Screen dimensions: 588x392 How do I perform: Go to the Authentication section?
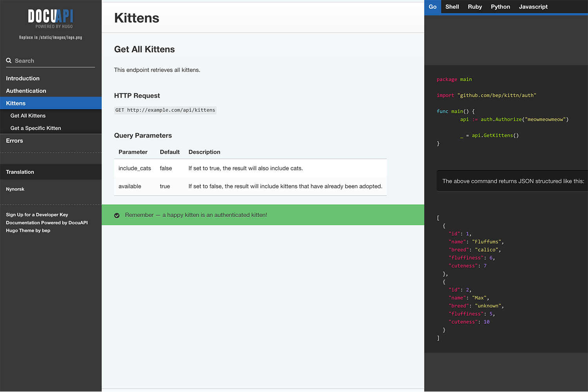pyautogui.click(x=26, y=91)
